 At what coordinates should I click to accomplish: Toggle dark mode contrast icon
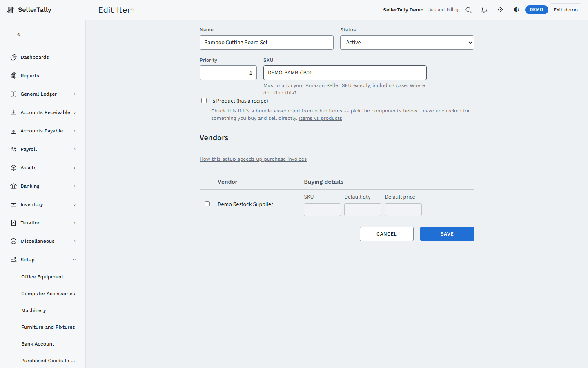(516, 9)
